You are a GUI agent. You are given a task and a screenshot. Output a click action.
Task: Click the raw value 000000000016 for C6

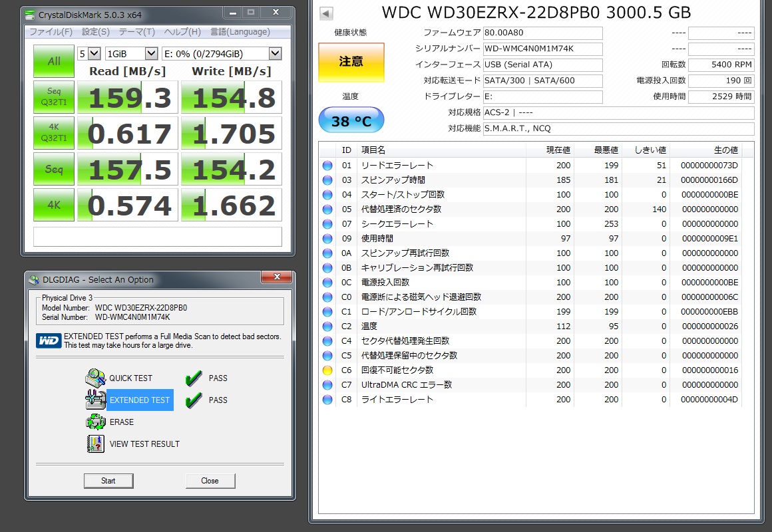(710, 370)
